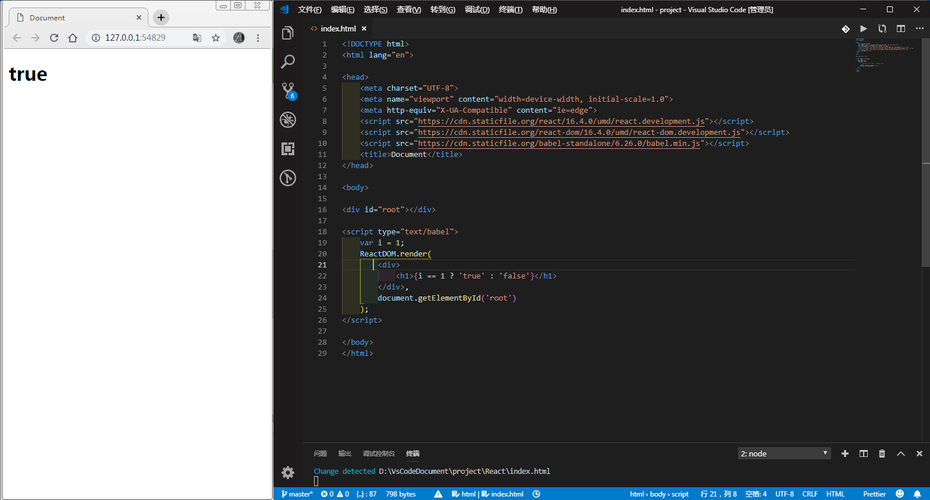Go to home page in the browser
The height and width of the screenshot is (500, 930).
(x=72, y=38)
